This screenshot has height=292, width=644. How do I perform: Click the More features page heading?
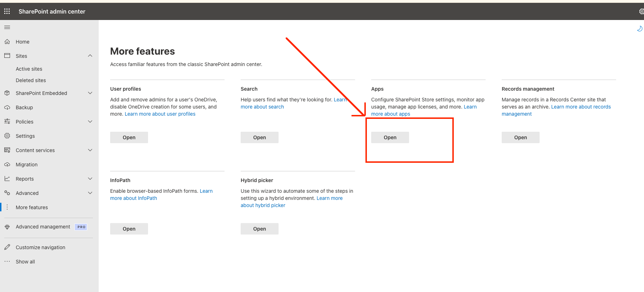(x=142, y=51)
